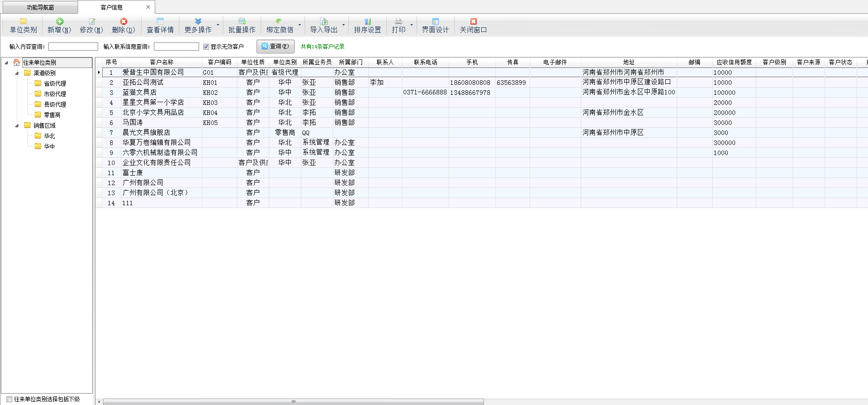Open the 打印 dropdown arrow

[x=411, y=25]
